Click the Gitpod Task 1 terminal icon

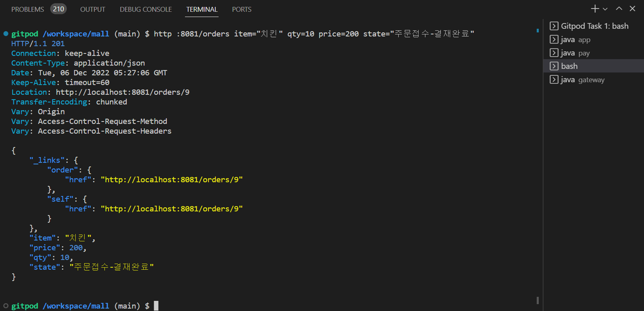click(554, 26)
